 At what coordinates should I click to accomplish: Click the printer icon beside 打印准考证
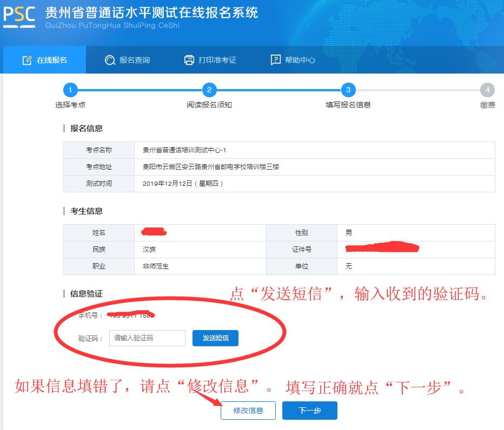[x=189, y=60]
